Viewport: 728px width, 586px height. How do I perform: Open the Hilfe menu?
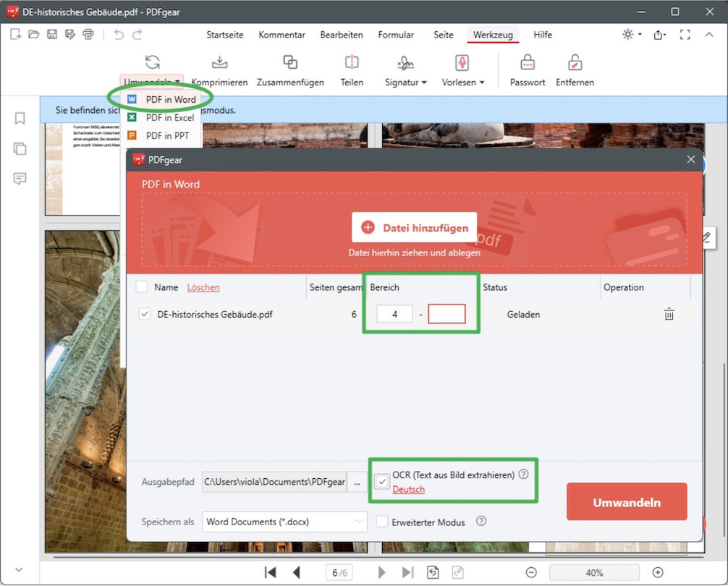[x=543, y=34]
